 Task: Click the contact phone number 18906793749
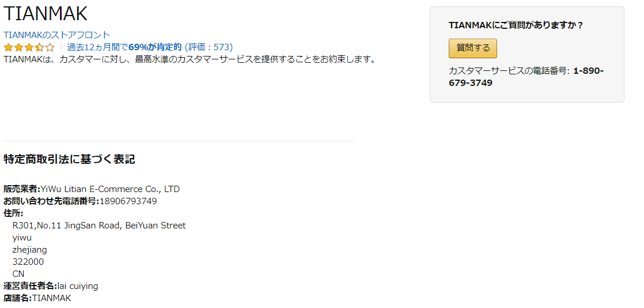(x=128, y=201)
